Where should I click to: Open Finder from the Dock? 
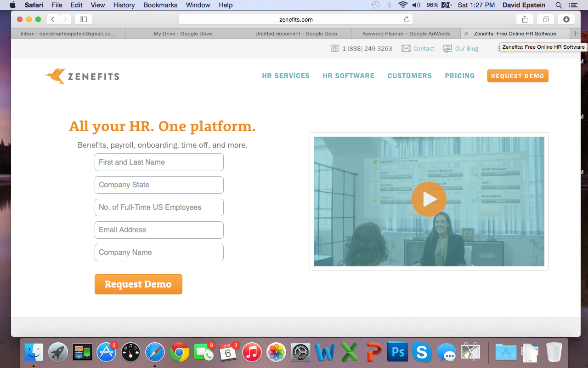(34, 353)
